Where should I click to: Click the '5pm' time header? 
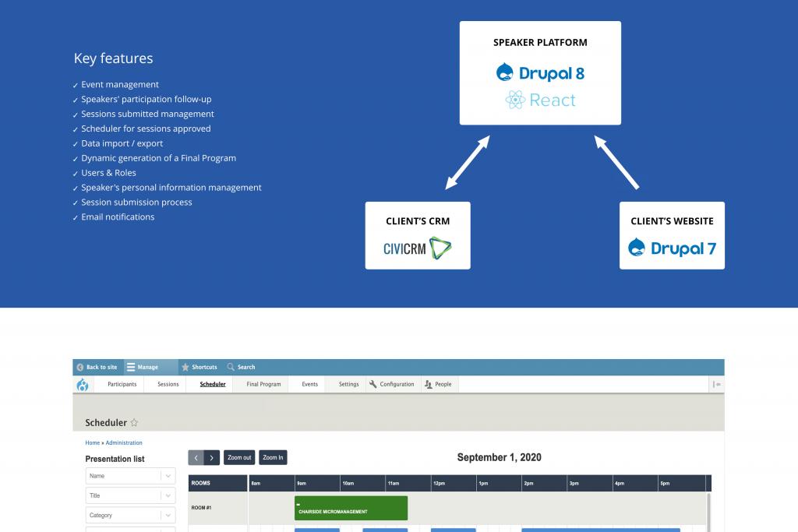click(665, 483)
